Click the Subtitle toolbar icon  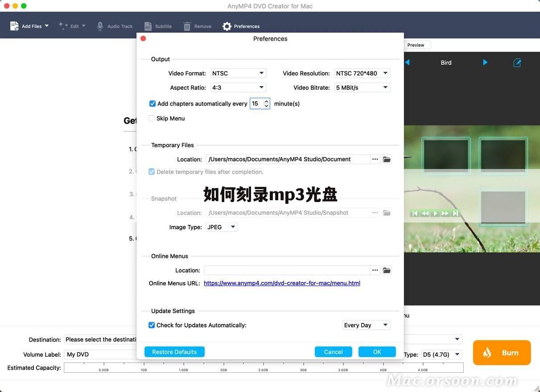[148, 26]
